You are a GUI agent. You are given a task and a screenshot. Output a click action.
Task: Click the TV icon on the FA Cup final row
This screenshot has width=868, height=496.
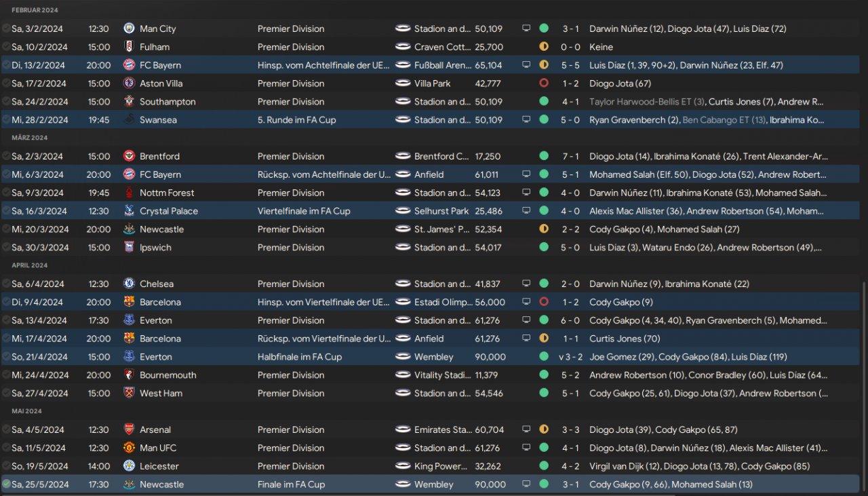click(526, 484)
